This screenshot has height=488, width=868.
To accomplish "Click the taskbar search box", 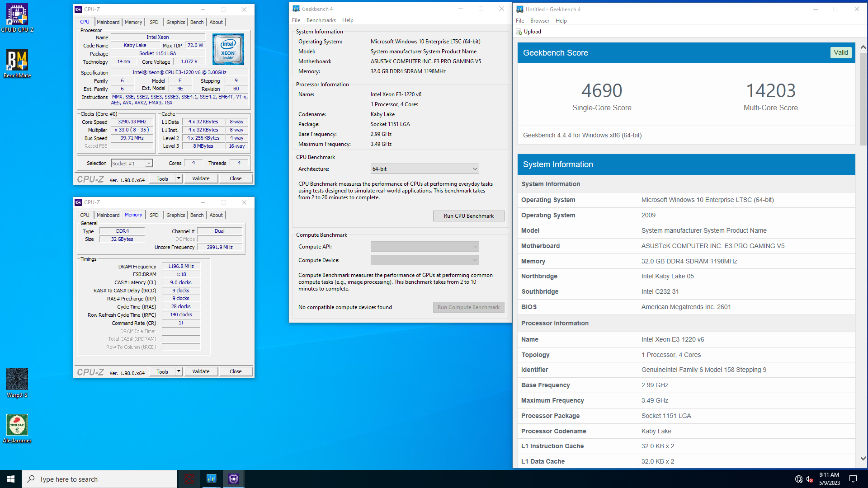I will pyautogui.click(x=99, y=479).
